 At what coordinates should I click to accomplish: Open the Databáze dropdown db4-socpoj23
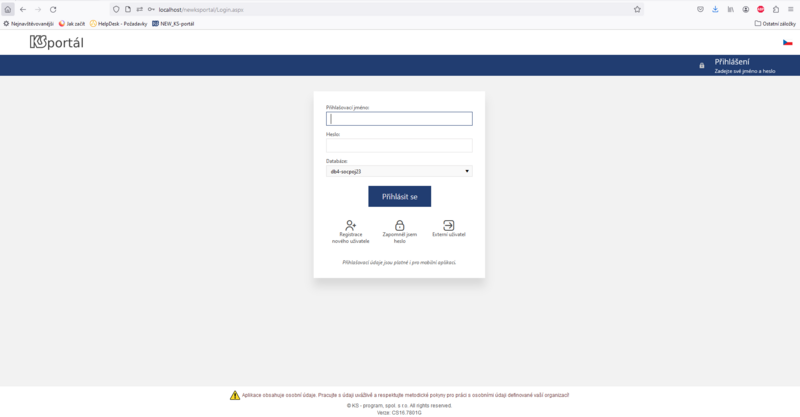pos(399,171)
